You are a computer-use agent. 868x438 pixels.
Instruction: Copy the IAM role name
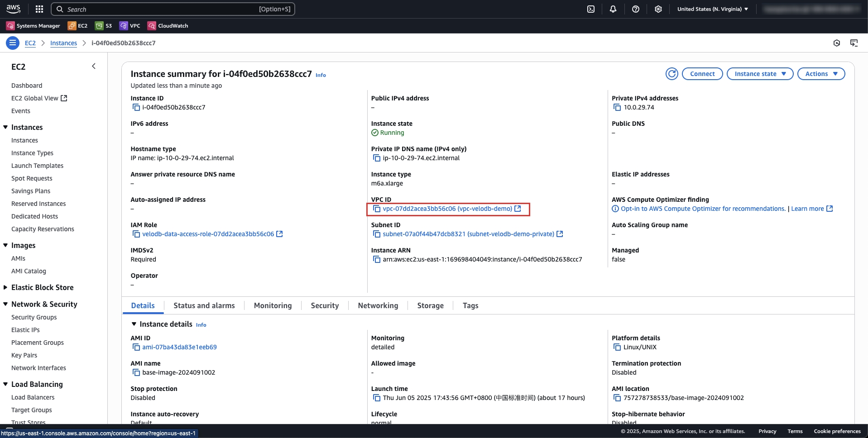point(136,234)
